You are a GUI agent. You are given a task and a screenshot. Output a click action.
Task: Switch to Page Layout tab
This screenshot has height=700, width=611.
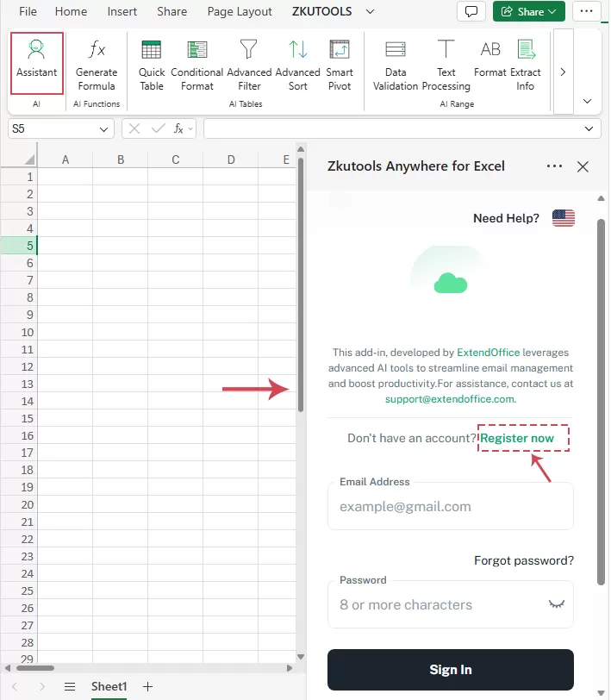tap(240, 11)
